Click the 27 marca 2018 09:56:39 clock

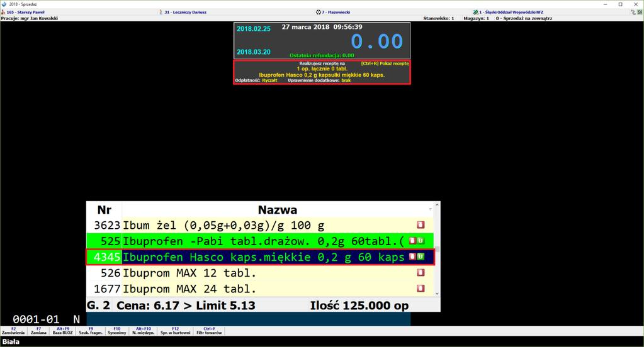[322, 26]
